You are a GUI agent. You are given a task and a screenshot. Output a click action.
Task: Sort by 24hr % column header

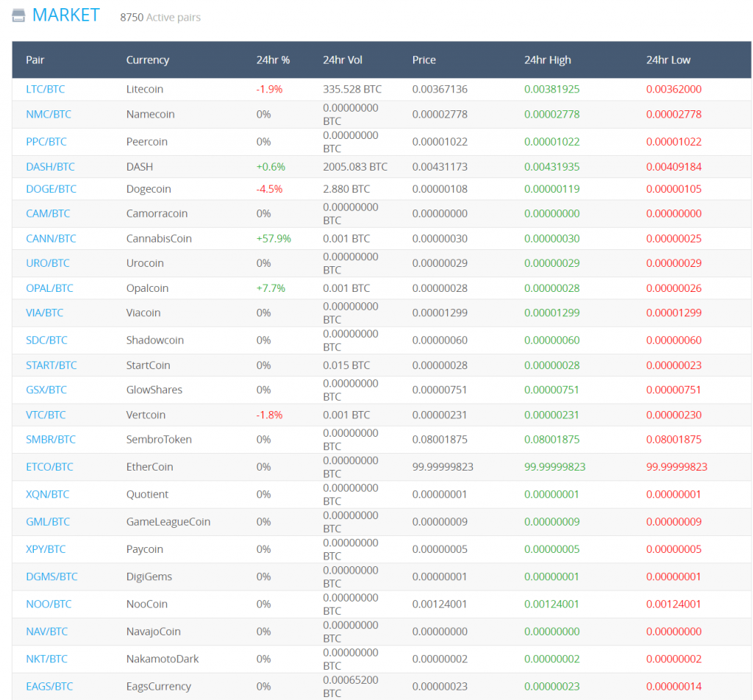coord(273,60)
